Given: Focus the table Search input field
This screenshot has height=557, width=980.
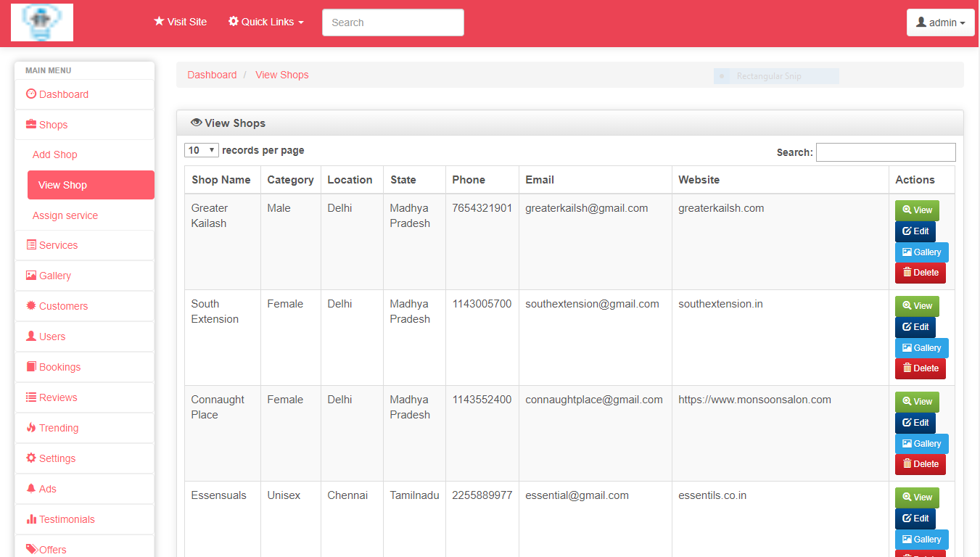Looking at the screenshot, I should 885,152.
